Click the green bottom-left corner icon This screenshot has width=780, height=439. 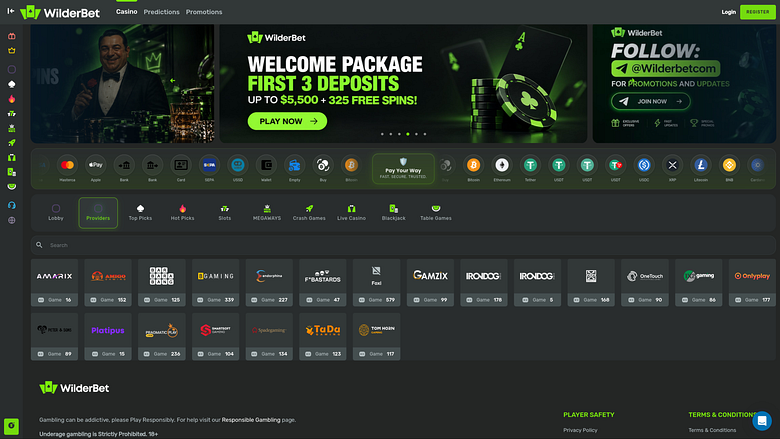tap(11, 426)
